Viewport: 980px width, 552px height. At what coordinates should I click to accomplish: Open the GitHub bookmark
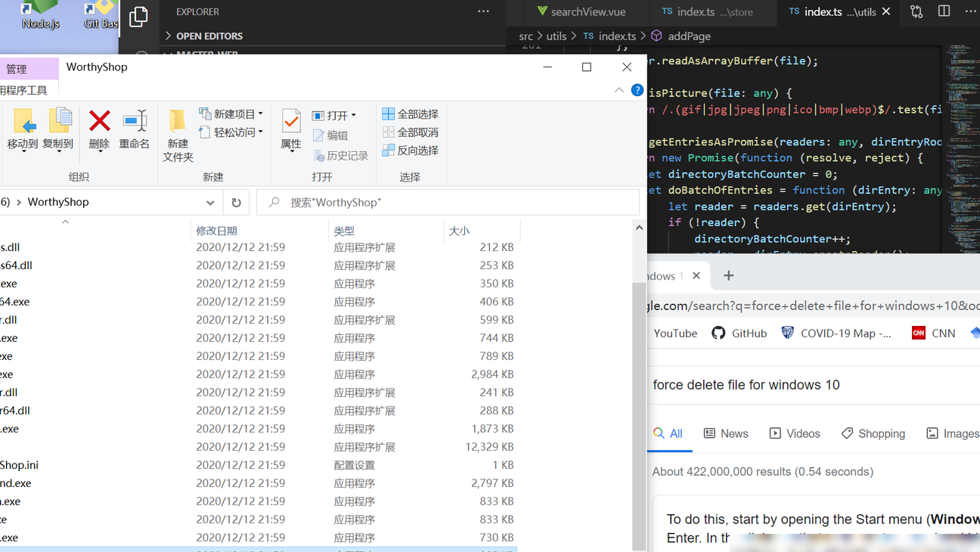click(740, 333)
